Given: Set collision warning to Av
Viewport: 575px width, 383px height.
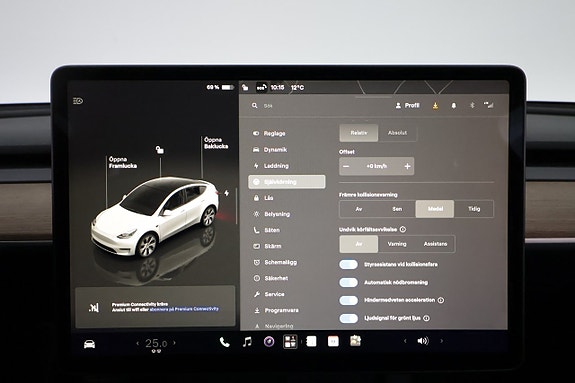Looking at the screenshot, I should pyautogui.click(x=359, y=209).
